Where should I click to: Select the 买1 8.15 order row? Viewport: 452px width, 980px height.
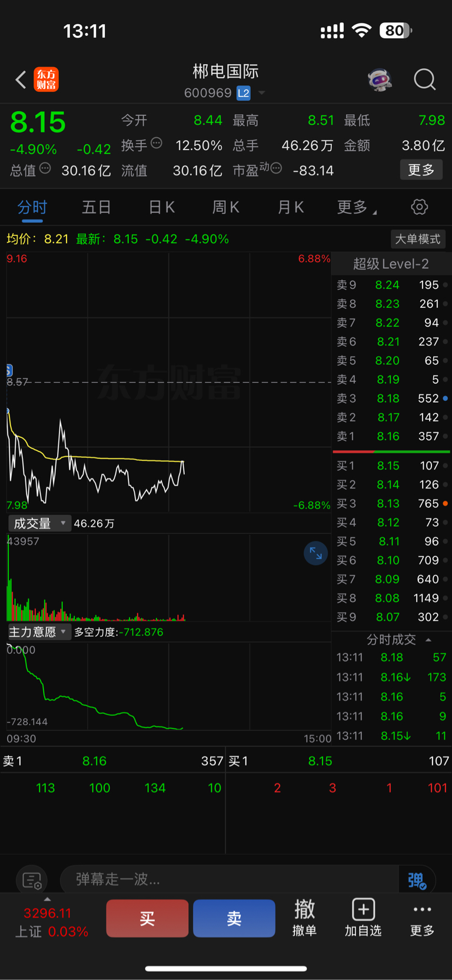click(x=391, y=466)
